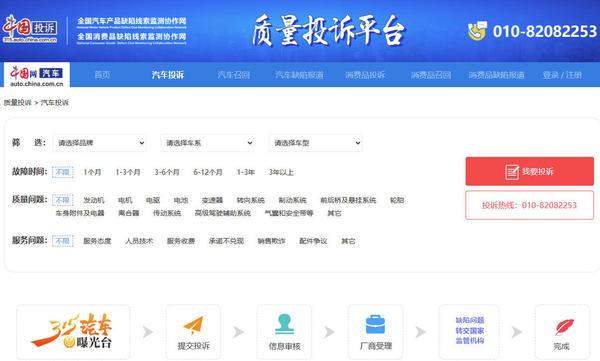Click the 完成 feather icon
Image resolution: width=600 pixels, height=361 pixels.
(x=564, y=327)
